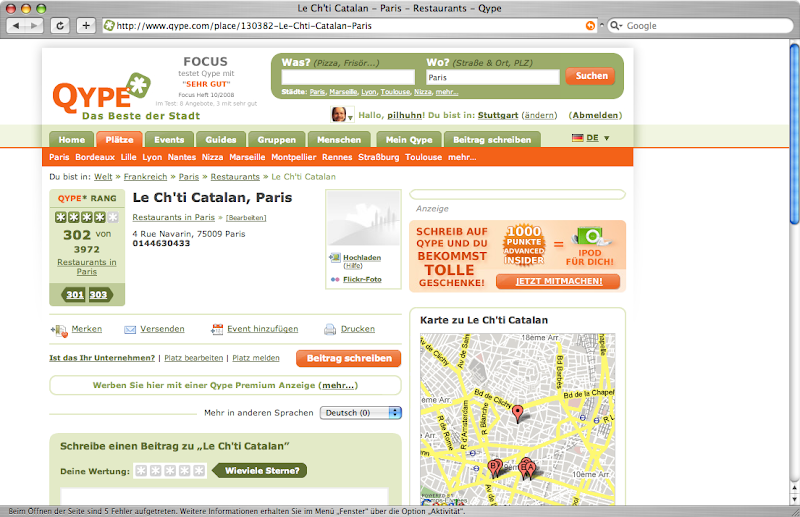Open the top Beitrag schreiben tab
800x517 pixels.
coord(492,139)
